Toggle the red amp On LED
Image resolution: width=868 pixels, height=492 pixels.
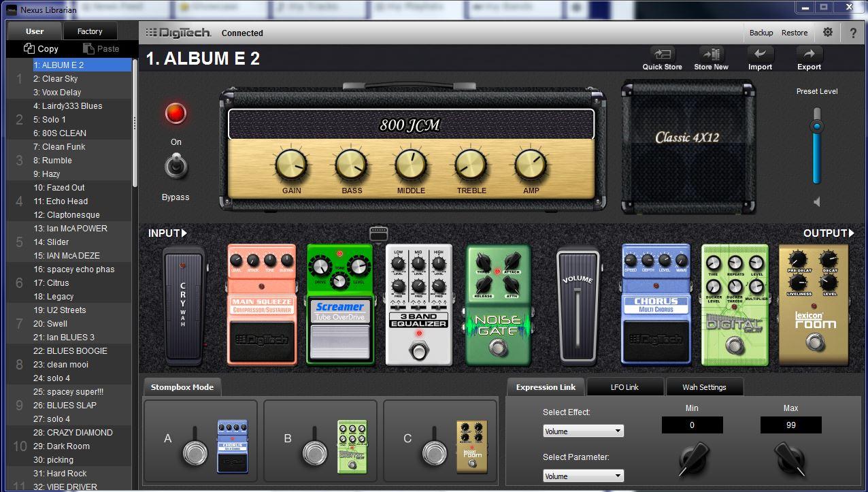click(x=176, y=114)
